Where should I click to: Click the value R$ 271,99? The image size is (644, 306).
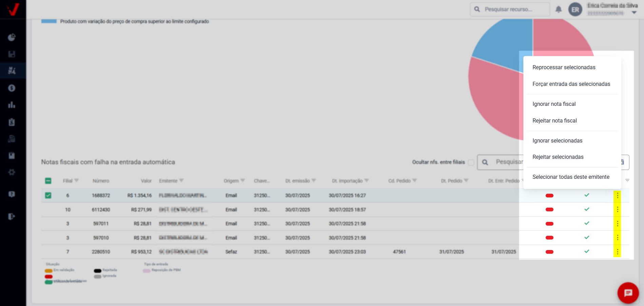pos(141,210)
